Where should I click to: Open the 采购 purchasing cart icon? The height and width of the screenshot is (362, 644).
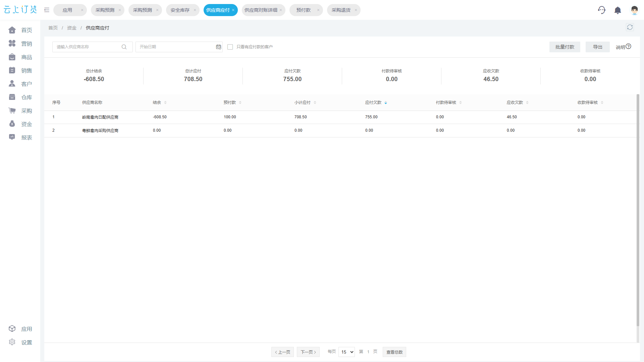12,111
